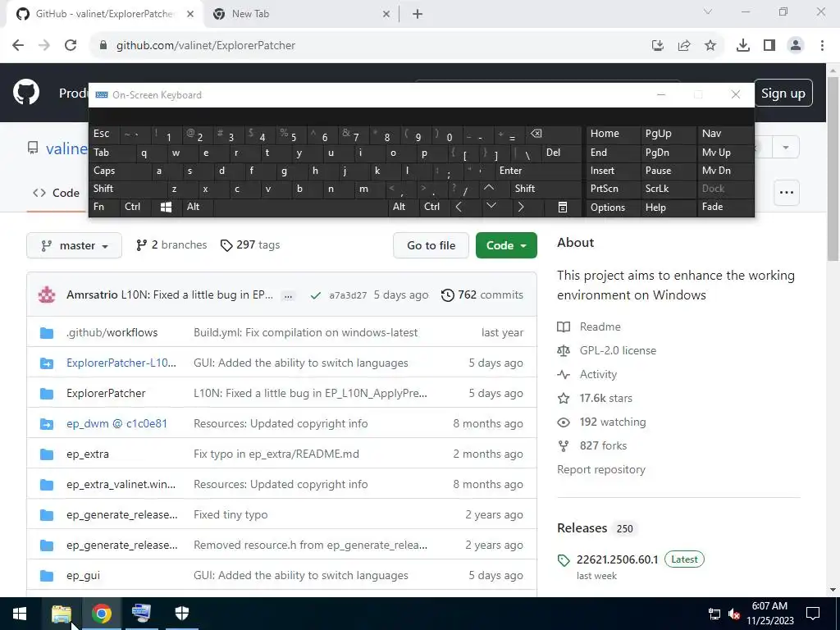This screenshot has height=630, width=840.
Task: Click the share page icon in address bar
Action: (x=683, y=45)
